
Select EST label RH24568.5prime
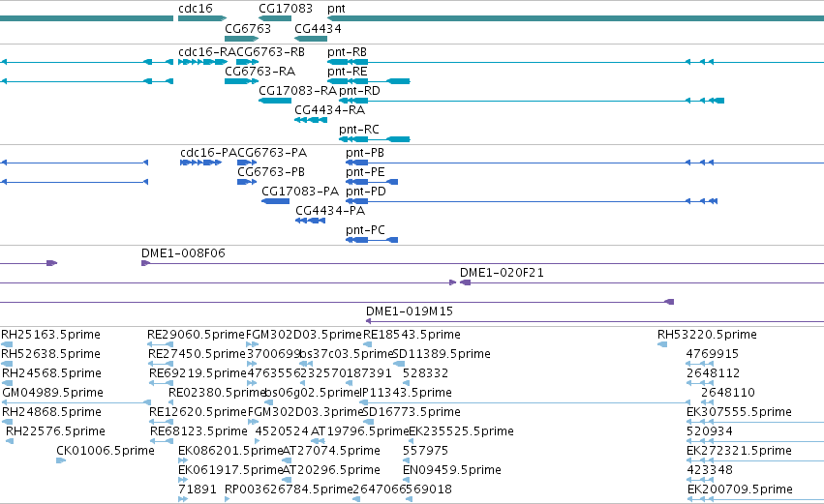pyautogui.click(x=51, y=373)
